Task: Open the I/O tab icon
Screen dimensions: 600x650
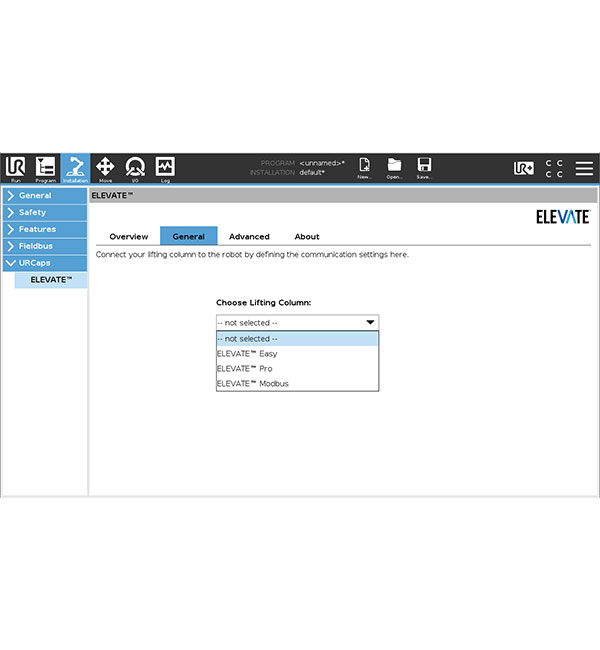Action: pyautogui.click(x=135, y=168)
